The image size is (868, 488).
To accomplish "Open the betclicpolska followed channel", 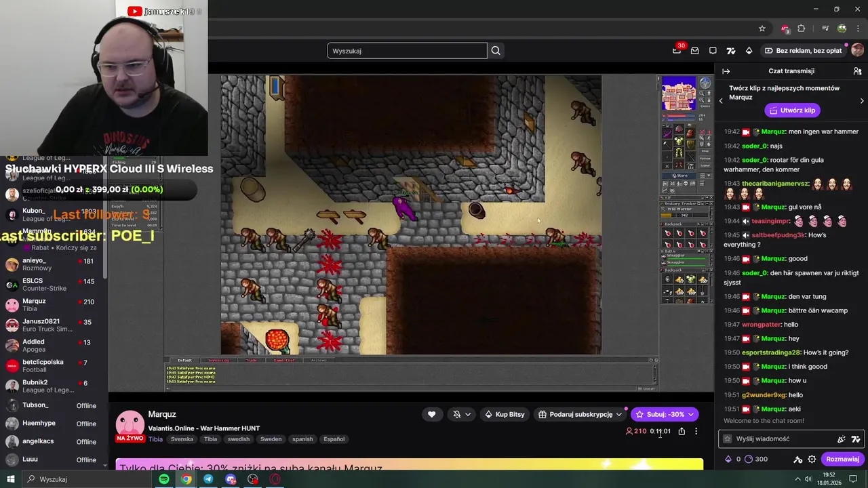I will point(53,366).
